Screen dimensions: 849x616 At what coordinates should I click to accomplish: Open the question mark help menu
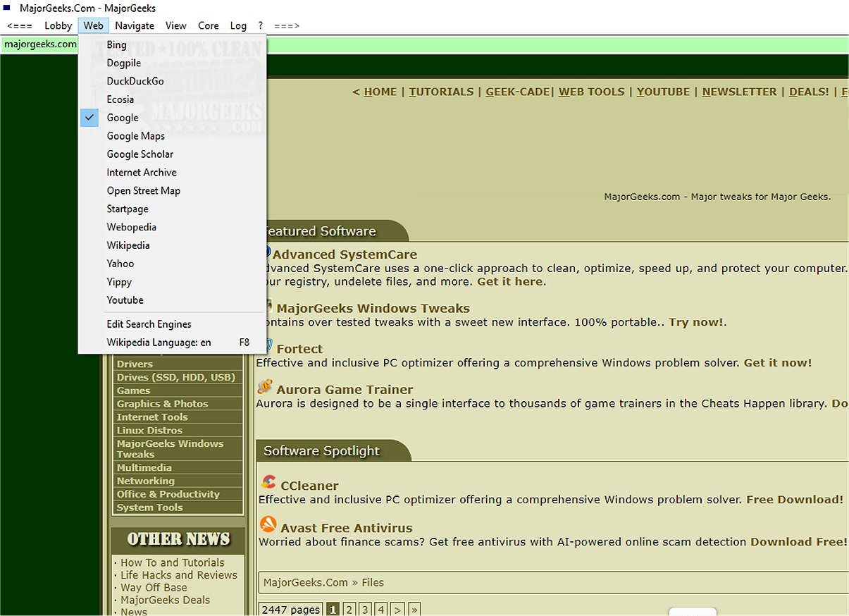coord(261,25)
